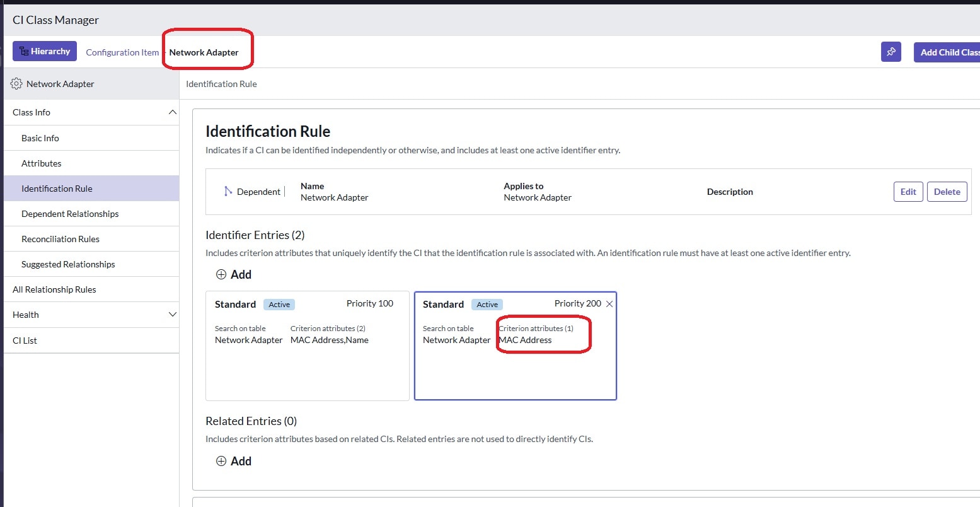The image size is (980, 507).
Task: Click the Identification Rule heading
Action: pos(268,131)
